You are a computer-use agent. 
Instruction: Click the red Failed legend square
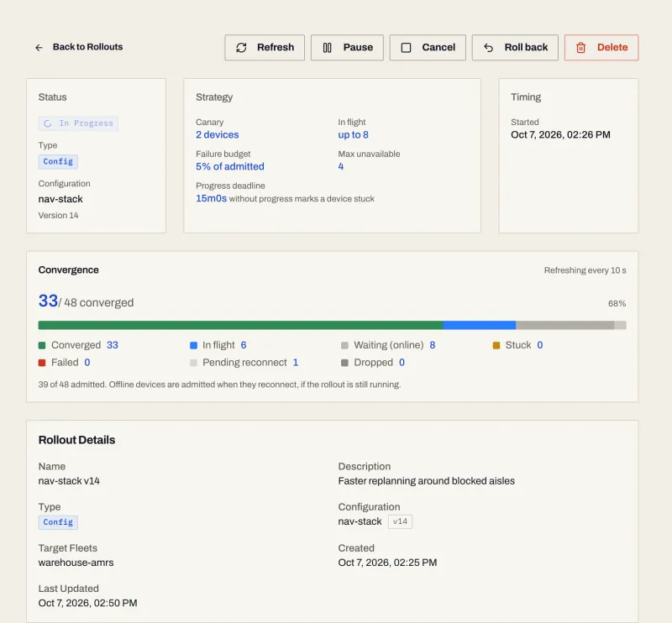[x=42, y=363]
